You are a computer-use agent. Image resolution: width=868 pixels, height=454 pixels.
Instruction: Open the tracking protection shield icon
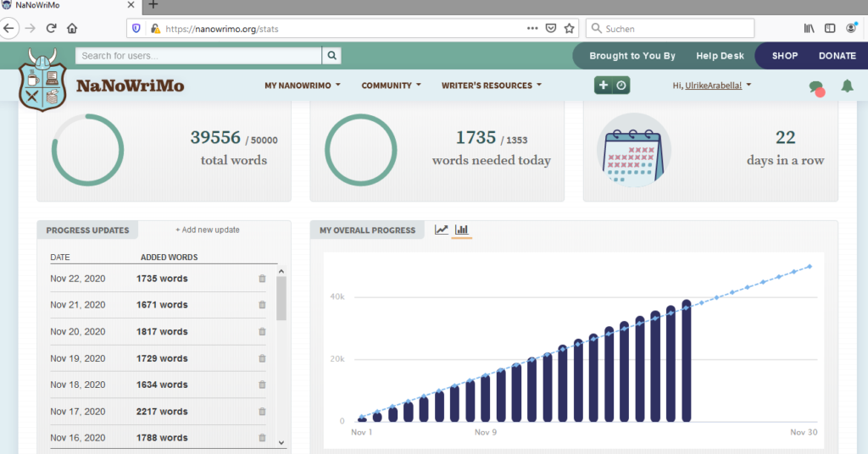[136, 28]
